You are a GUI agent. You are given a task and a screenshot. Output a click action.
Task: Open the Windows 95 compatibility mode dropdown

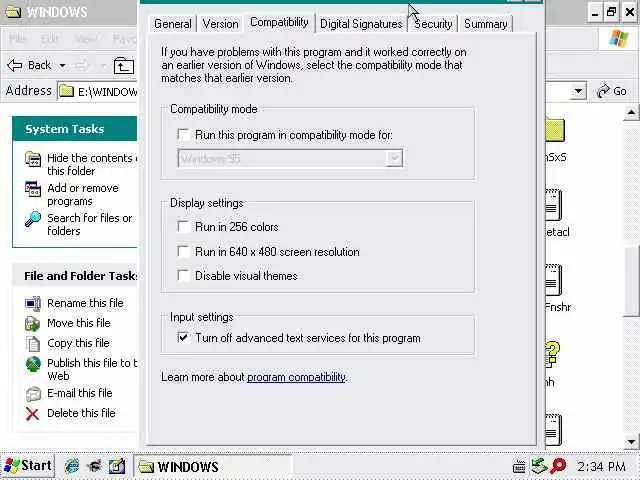pos(394,158)
